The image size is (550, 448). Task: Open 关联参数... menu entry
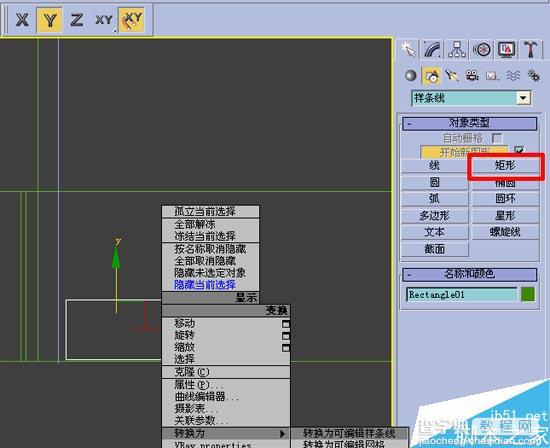coord(226,421)
